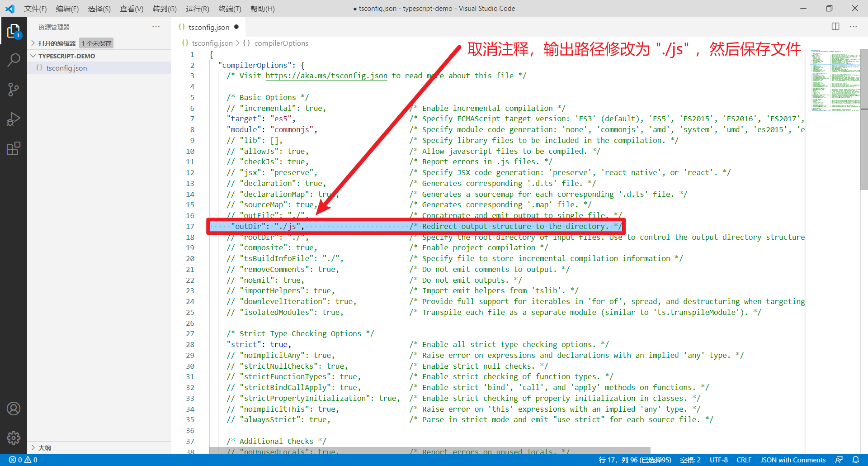Click the Basic Options comment
Screen dimensions: 868x466
pos(268,97)
